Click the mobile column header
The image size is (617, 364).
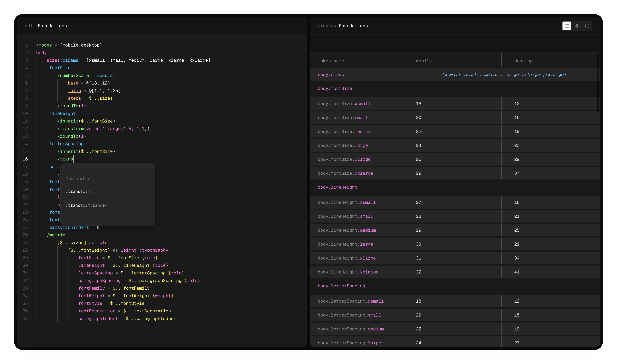(x=424, y=61)
